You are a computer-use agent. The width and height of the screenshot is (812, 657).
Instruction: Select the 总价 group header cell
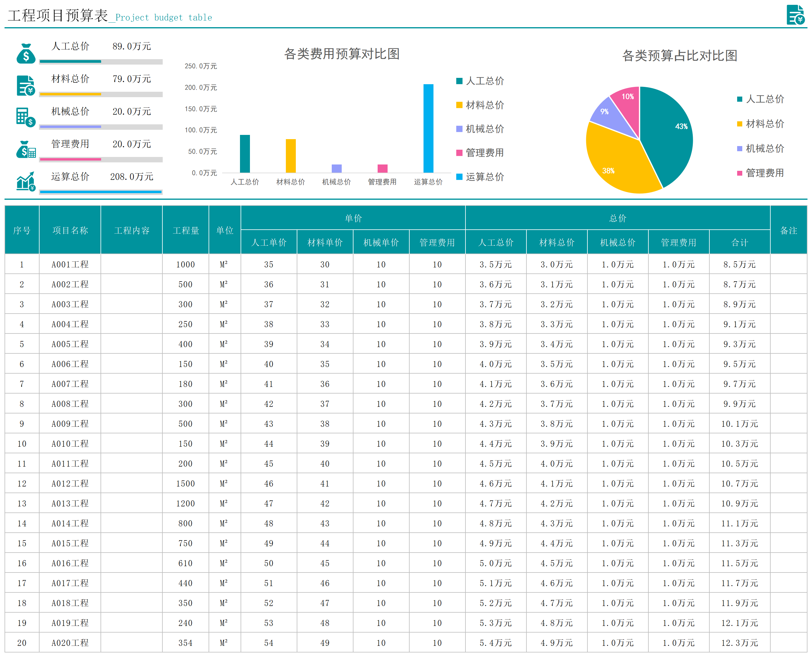pos(617,218)
